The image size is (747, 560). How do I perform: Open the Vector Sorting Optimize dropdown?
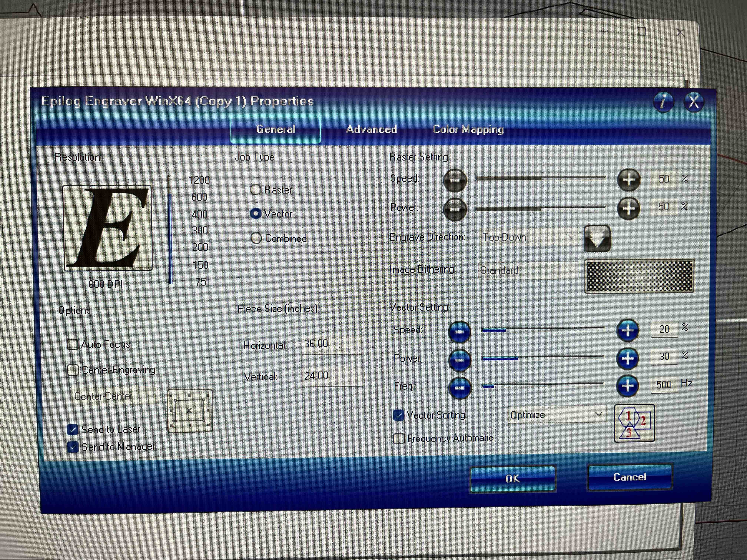[x=557, y=414]
